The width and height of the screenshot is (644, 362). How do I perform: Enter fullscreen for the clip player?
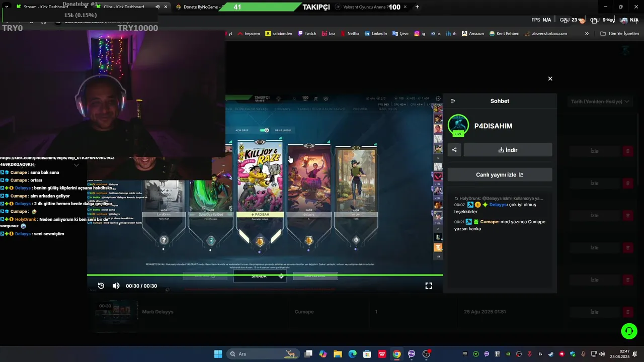coord(429,286)
